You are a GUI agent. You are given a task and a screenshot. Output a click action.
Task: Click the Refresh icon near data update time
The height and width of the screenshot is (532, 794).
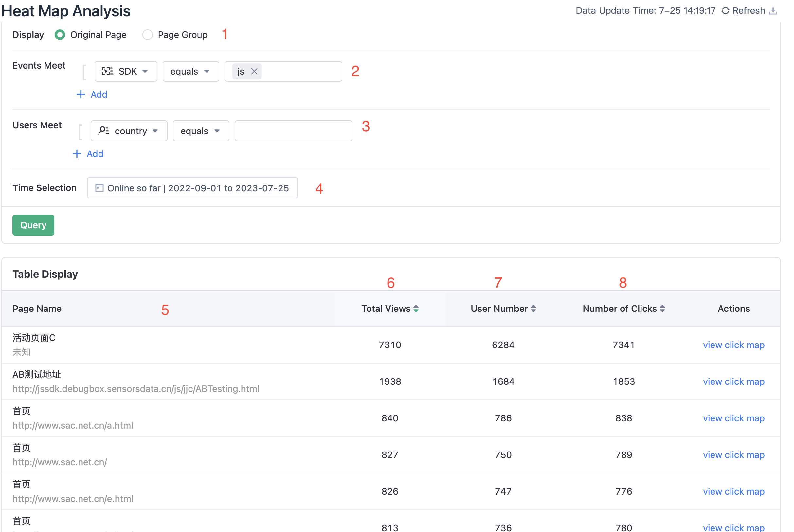click(726, 10)
